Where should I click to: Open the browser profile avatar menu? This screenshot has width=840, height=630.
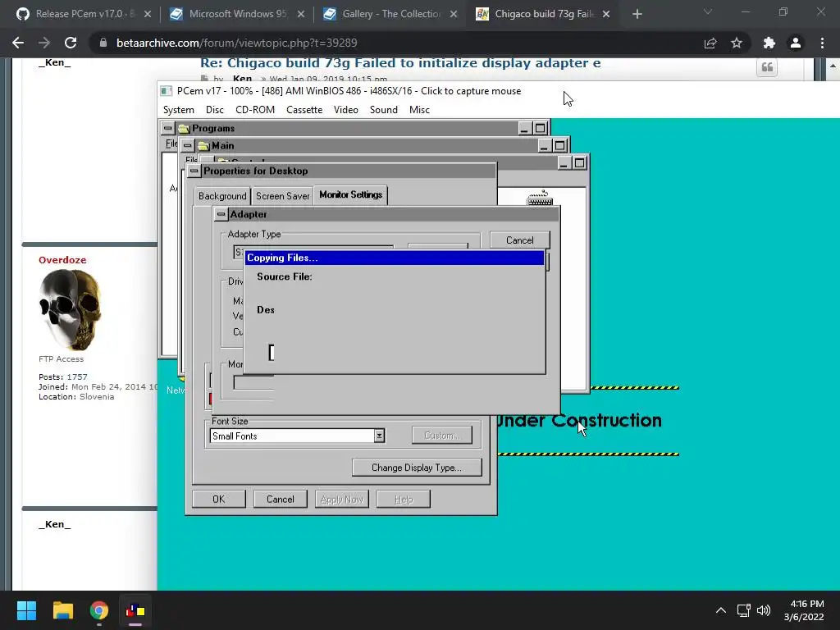pos(796,43)
